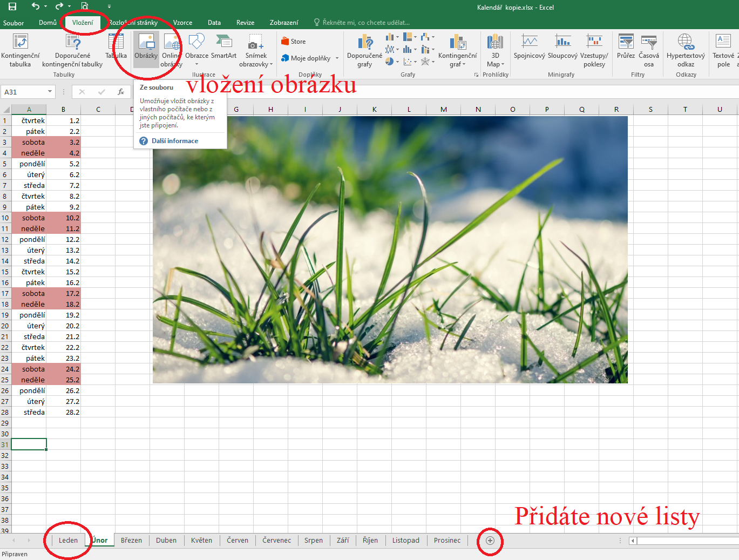Viewport: 739px width, 560px height.
Task: Switch to the Vzorce ribbon tab
Action: [182, 23]
